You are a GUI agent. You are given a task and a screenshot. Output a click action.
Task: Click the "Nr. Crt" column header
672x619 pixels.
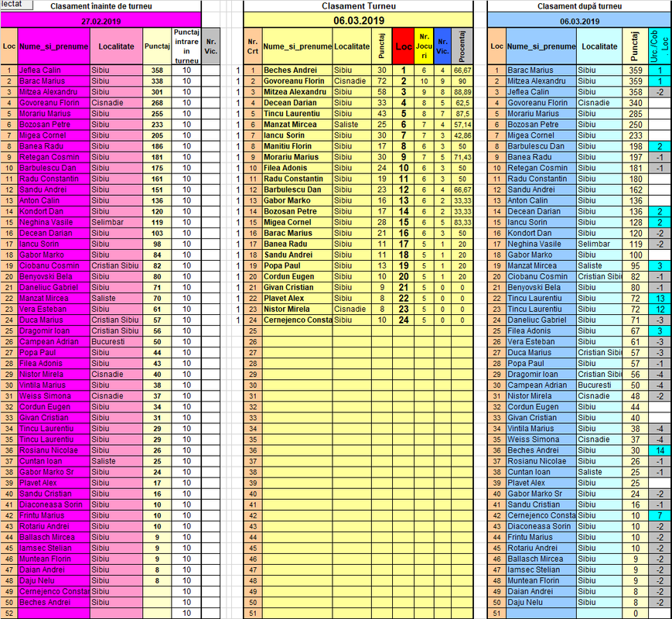[253, 46]
